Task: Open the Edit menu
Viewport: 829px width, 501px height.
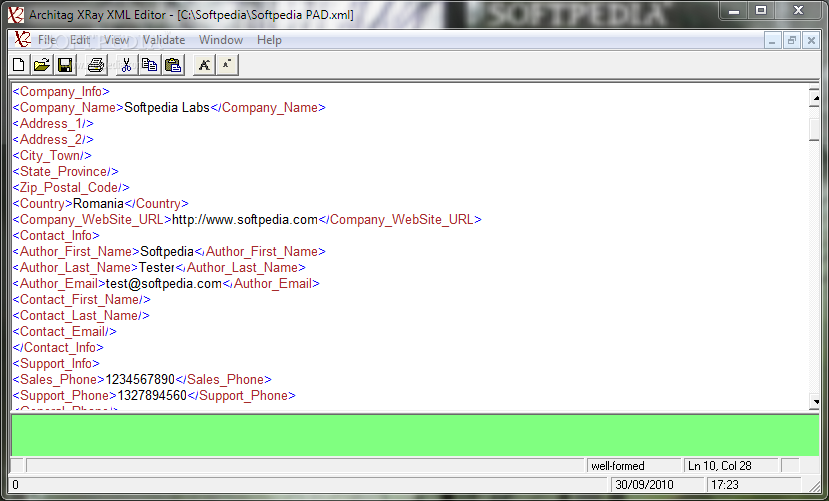Action: (x=80, y=40)
